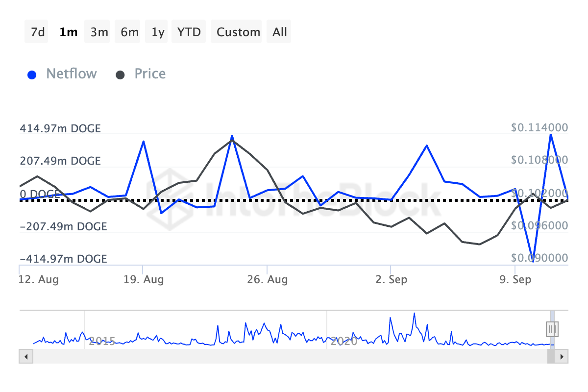Choose the 6m time range

(129, 32)
